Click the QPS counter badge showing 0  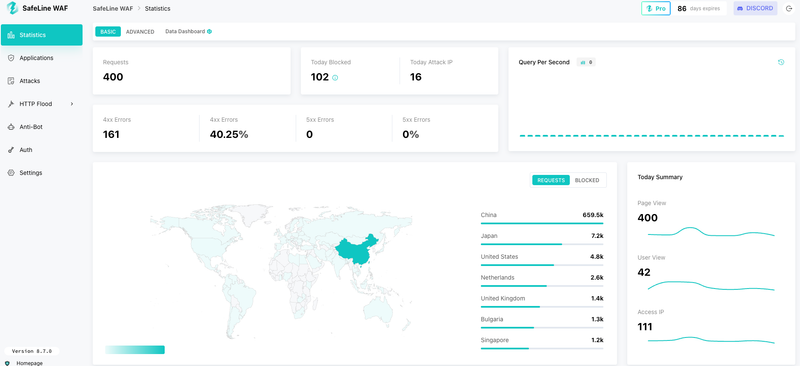(586, 62)
